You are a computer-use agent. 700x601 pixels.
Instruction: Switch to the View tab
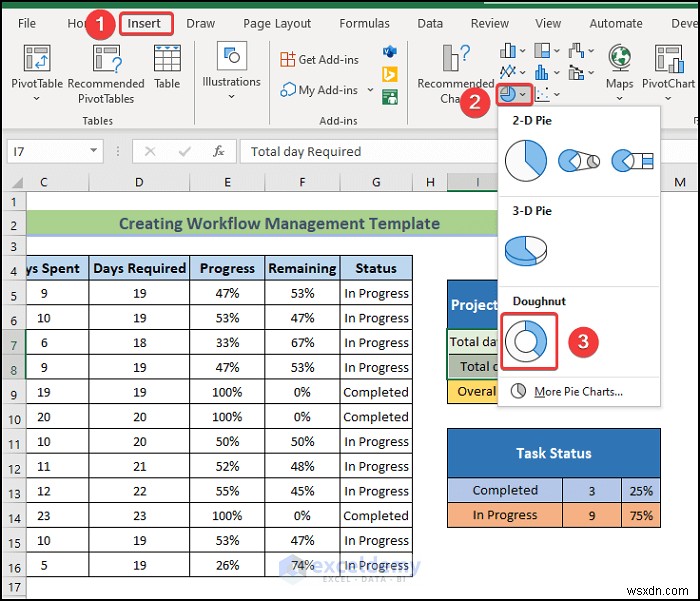coord(548,23)
